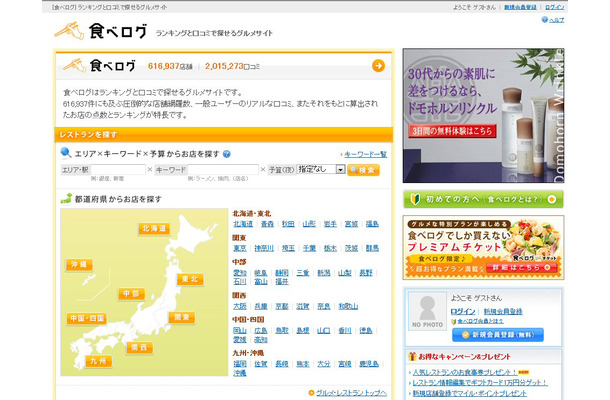Click the magnifier icon next to エリア×キーワード heading

pos(66,153)
